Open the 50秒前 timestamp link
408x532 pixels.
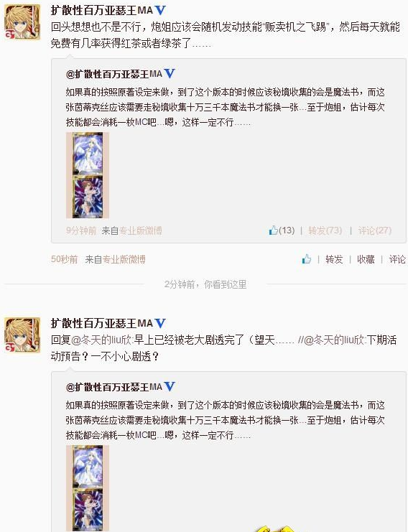(64, 260)
